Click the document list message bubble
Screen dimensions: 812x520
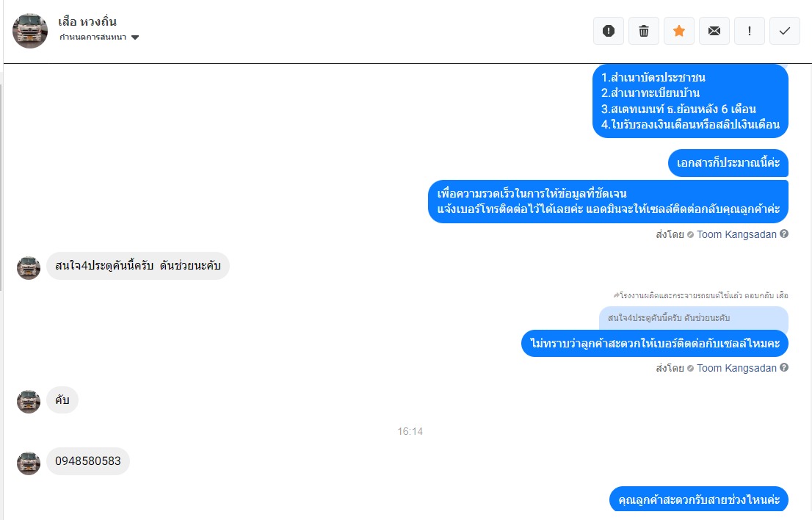click(690, 101)
